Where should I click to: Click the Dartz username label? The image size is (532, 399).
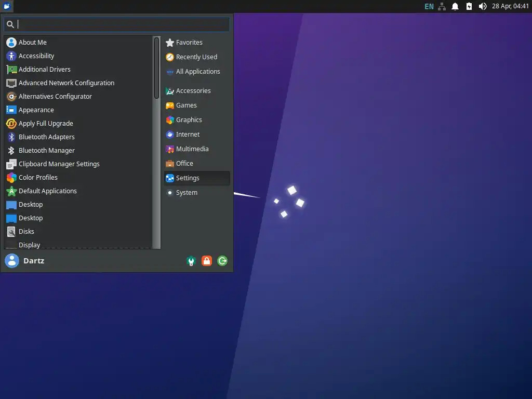[34, 261]
